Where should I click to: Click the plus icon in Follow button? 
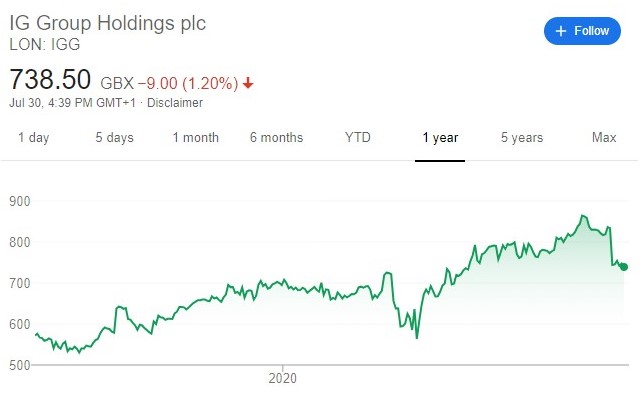[561, 31]
